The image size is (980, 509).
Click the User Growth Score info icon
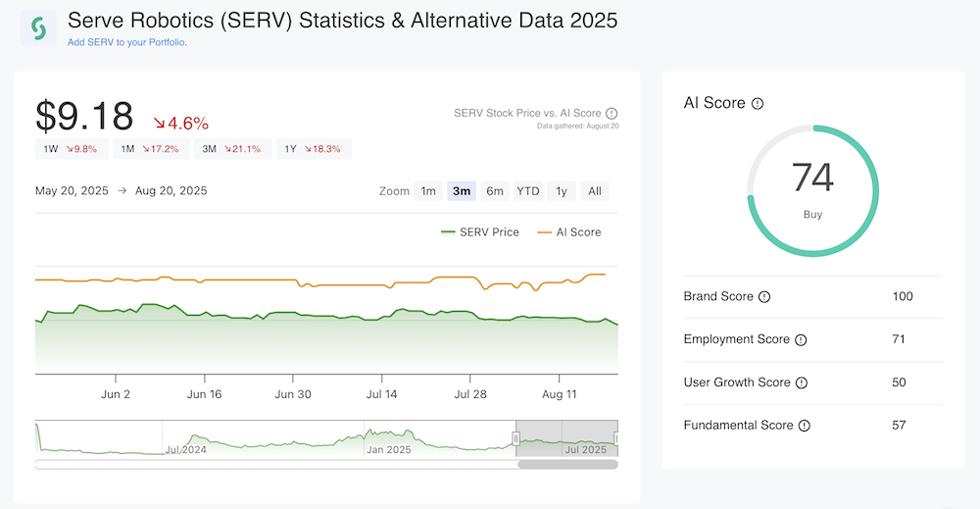tap(802, 383)
